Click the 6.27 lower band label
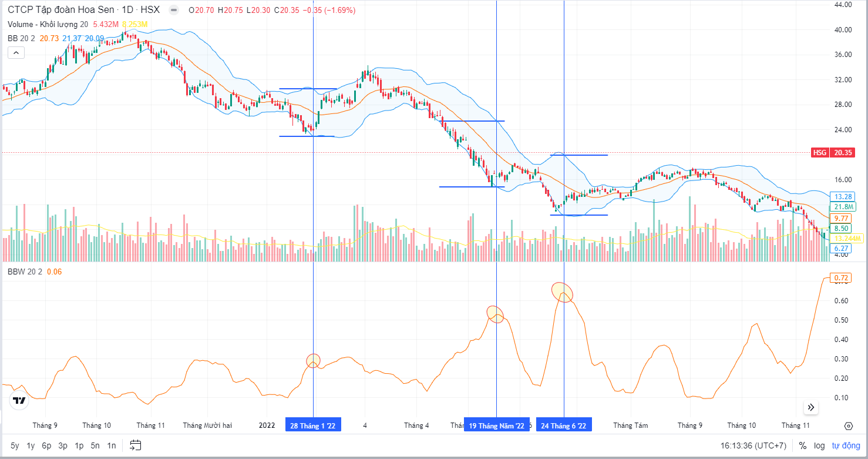This screenshot has height=459, width=868. pos(841,249)
